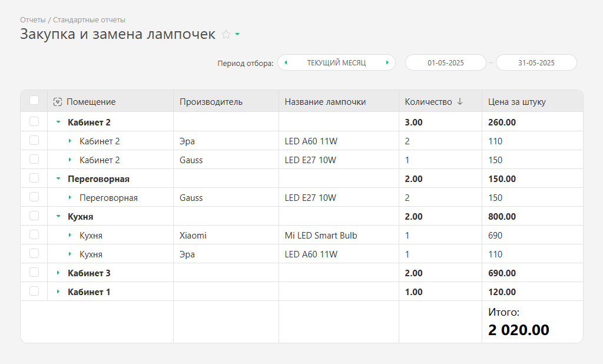Click the start date field 01-05-2025

446,62
